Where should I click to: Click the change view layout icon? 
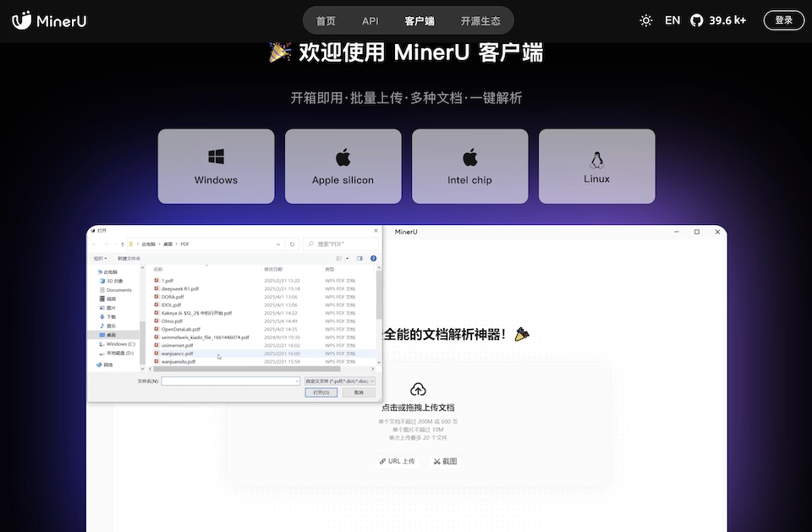point(339,259)
